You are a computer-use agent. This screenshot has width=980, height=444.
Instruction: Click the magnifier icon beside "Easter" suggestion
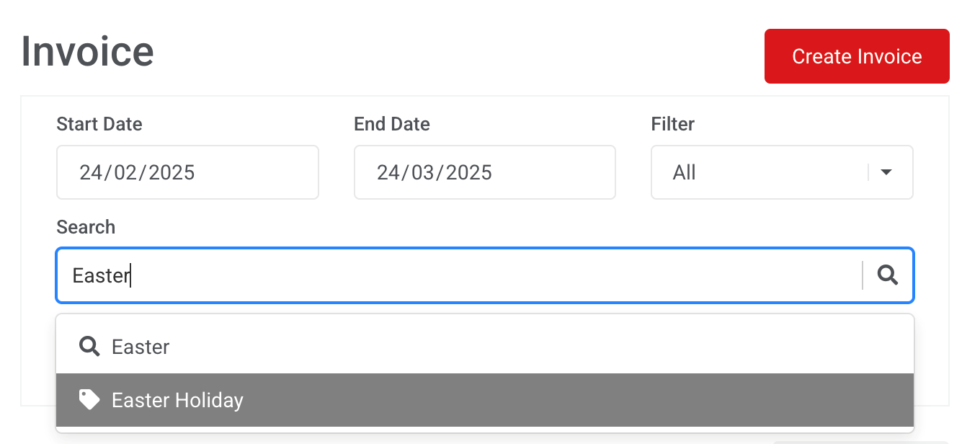[x=89, y=347]
